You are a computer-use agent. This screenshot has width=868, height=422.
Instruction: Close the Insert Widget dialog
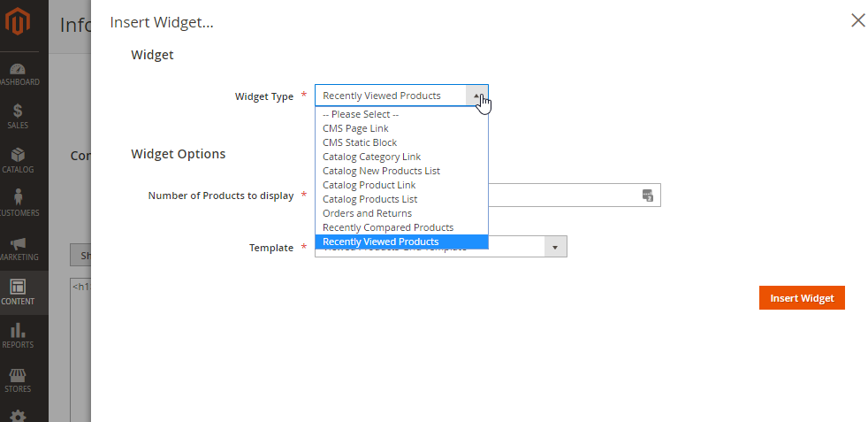tap(858, 20)
